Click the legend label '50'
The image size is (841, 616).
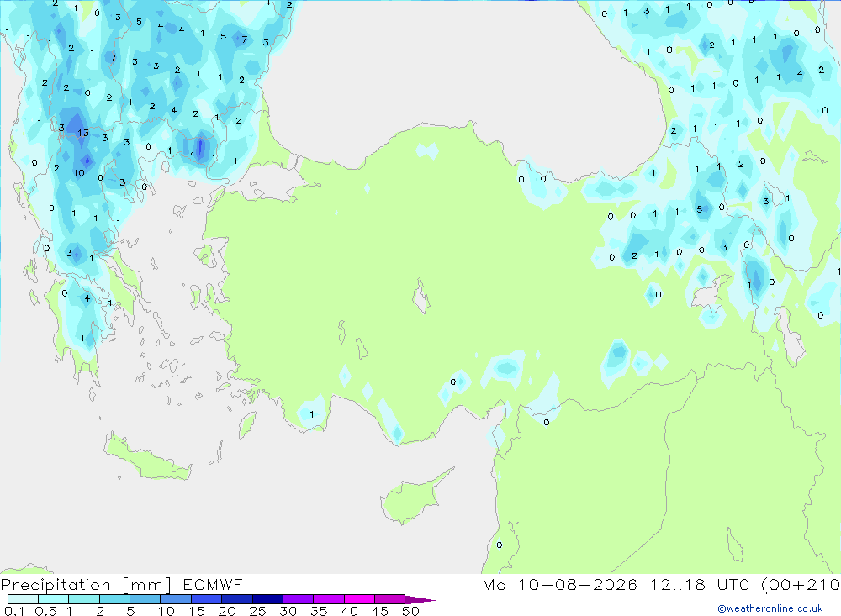[x=410, y=611]
